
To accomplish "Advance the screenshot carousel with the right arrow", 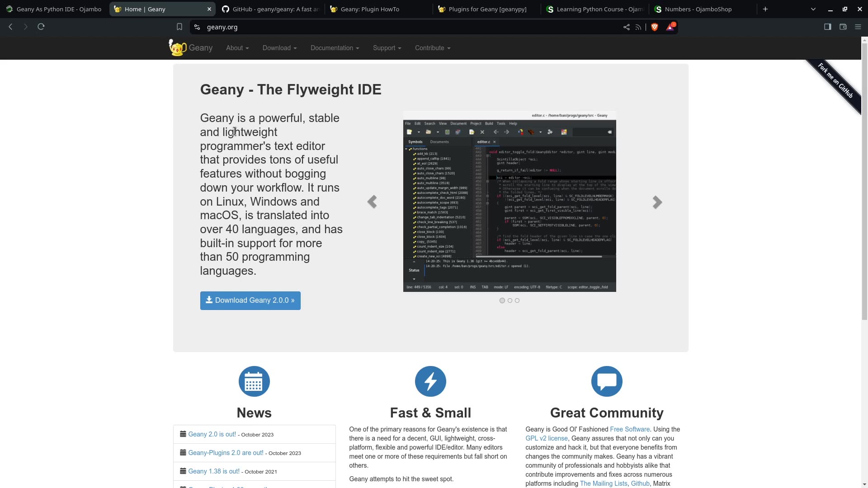I will (657, 202).
